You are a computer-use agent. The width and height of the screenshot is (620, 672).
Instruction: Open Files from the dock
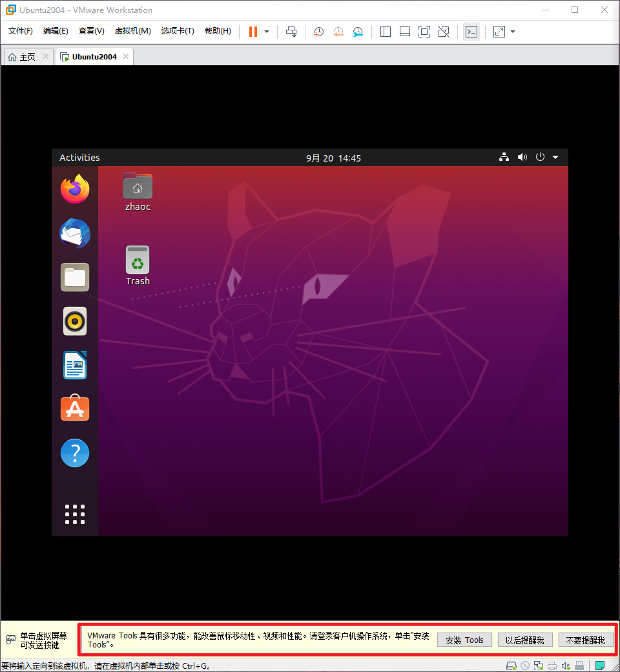click(74, 277)
